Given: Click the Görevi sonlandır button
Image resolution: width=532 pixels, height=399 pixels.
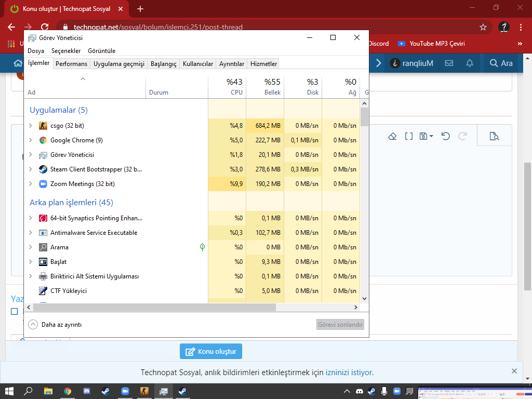Looking at the screenshot, I should pos(340,325).
